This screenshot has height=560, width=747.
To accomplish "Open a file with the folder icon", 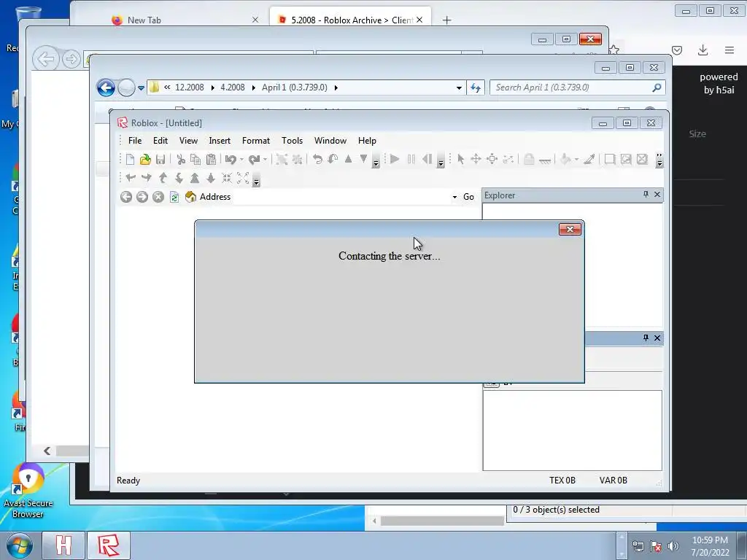I will click(x=145, y=159).
